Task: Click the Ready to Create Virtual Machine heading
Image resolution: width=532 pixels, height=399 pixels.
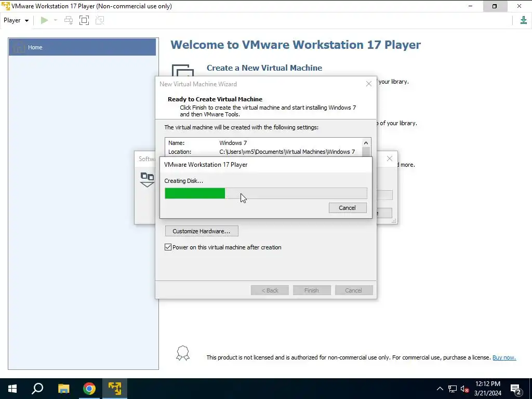Action: pyautogui.click(x=215, y=99)
